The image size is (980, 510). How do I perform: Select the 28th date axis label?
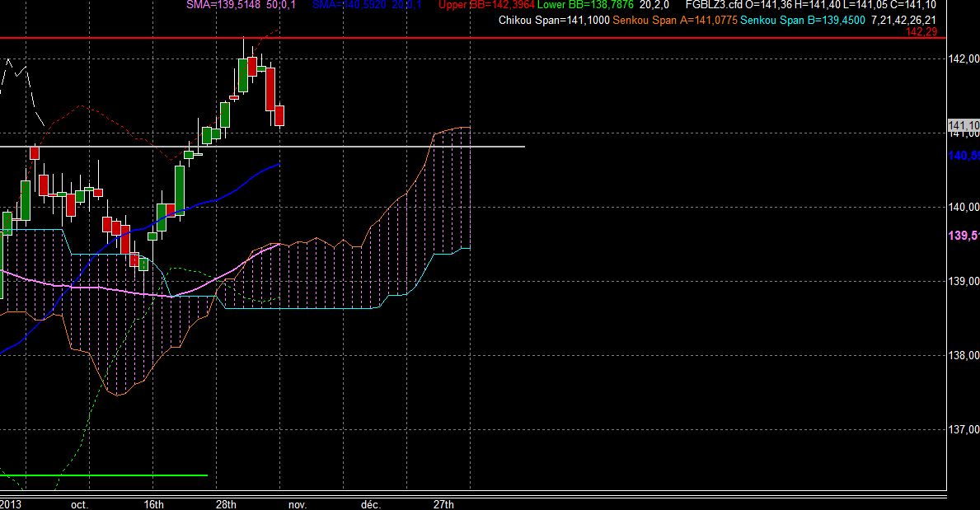(x=227, y=504)
